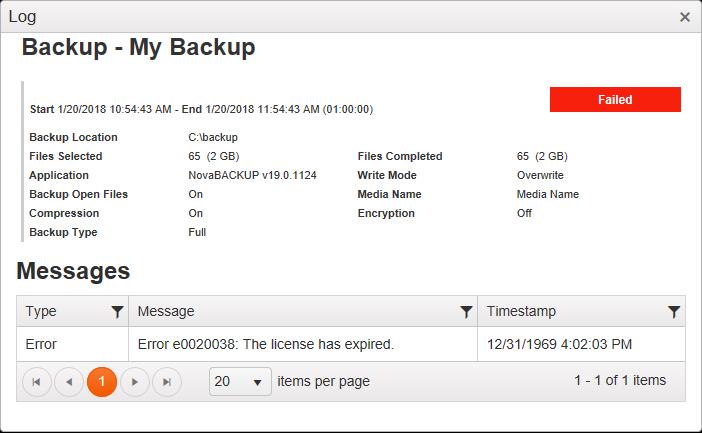Close the Log dialog
The image size is (702, 433).
pos(685,17)
